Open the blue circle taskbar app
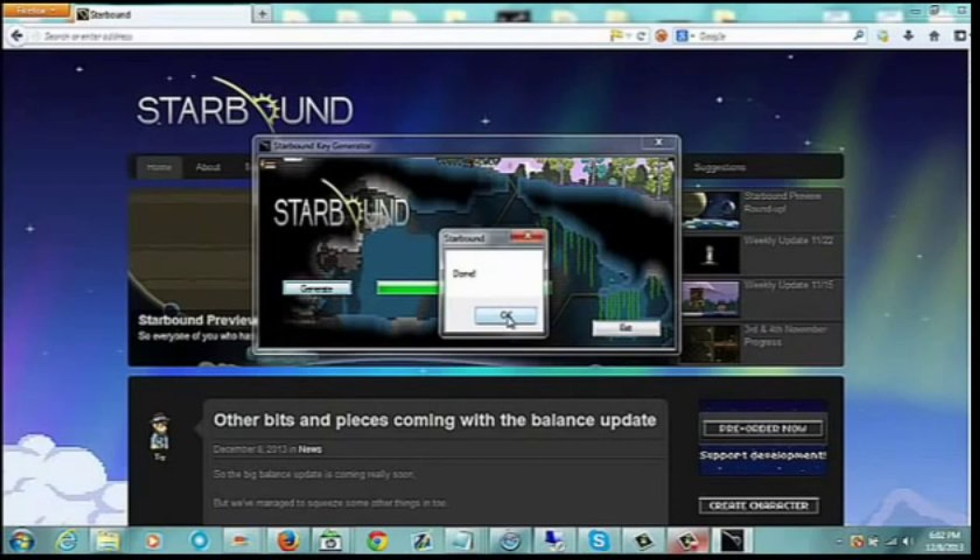Viewport: 980px width, 560px height. click(x=199, y=541)
